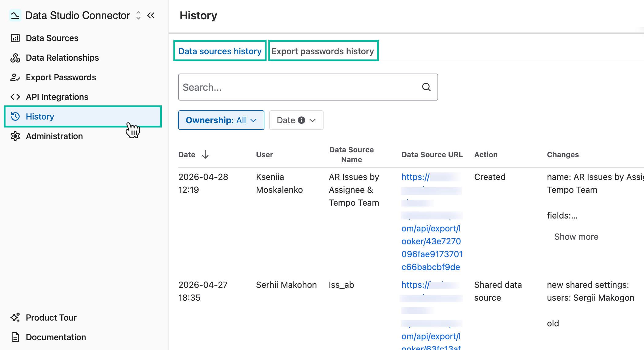Click the Created action cell
Viewport: 644px width, 350px height.
click(490, 177)
